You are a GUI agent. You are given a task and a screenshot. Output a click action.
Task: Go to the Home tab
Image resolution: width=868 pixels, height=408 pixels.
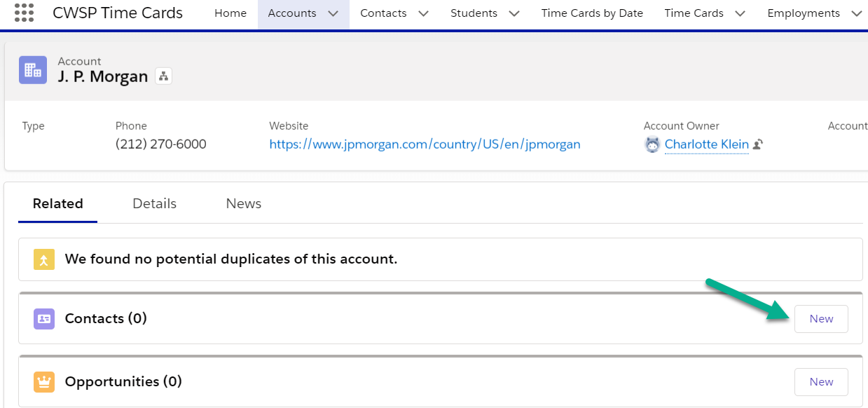point(230,13)
